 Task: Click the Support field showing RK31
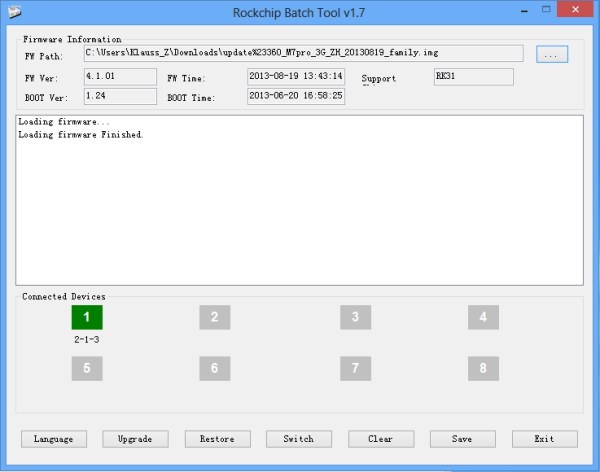point(474,77)
